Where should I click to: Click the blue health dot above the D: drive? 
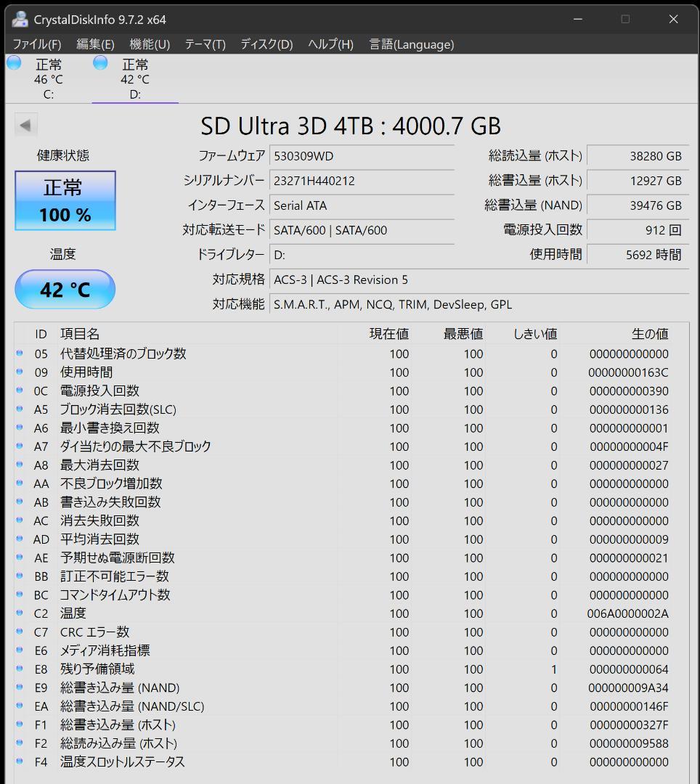99,64
